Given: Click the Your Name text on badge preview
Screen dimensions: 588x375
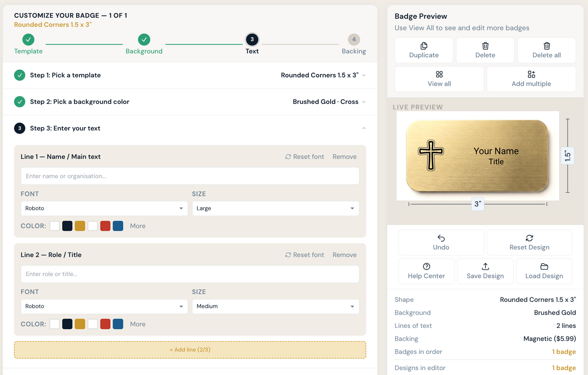Looking at the screenshot, I should (x=496, y=151).
